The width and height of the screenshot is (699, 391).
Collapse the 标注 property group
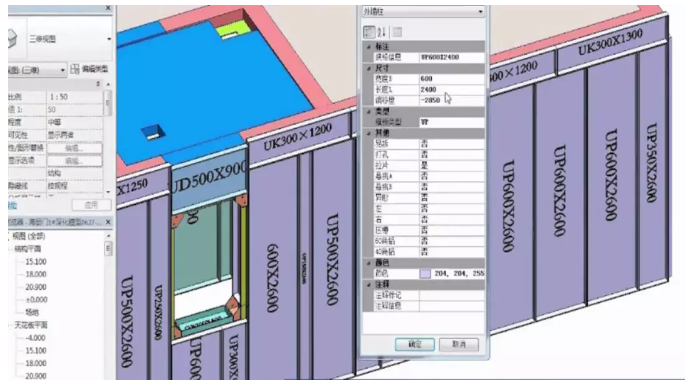[x=369, y=47]
